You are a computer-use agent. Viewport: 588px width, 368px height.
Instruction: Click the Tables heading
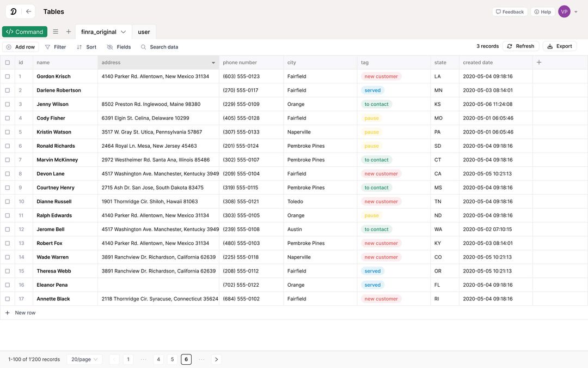click(53, 10)
